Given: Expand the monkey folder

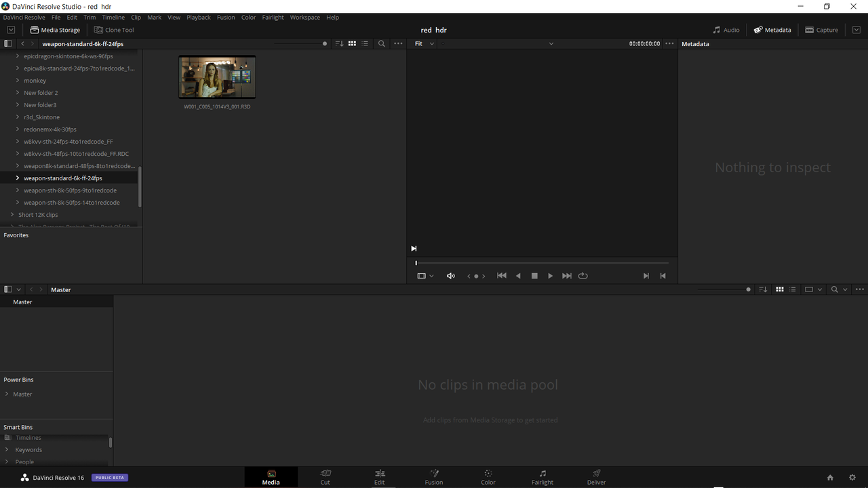Looking at the screenshot, I should (18, 81).
